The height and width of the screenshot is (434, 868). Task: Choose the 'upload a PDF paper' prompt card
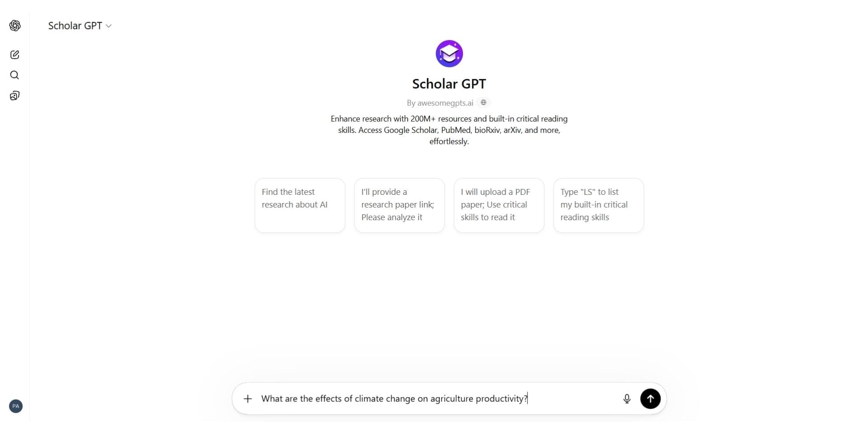click(x=498, y=205)
